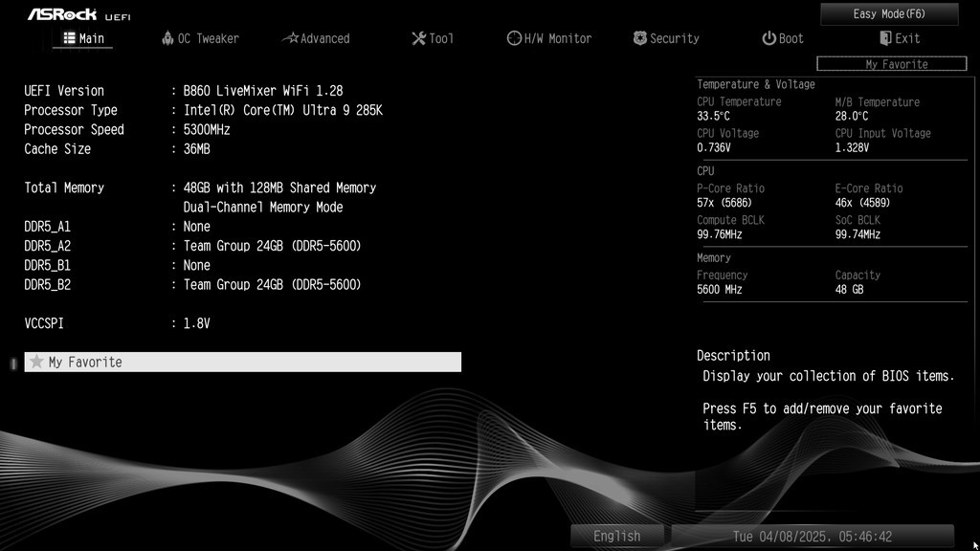Click the Main tab list icon
Image resolution: width=980 pixels, height=551 pixels.
[69, 38]
